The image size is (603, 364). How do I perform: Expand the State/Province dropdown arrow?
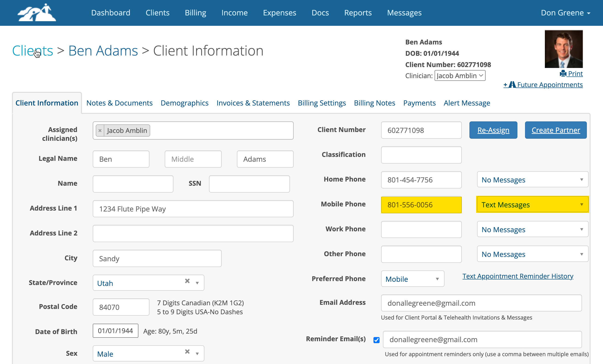pyautogui.click(x=197, y=283)
